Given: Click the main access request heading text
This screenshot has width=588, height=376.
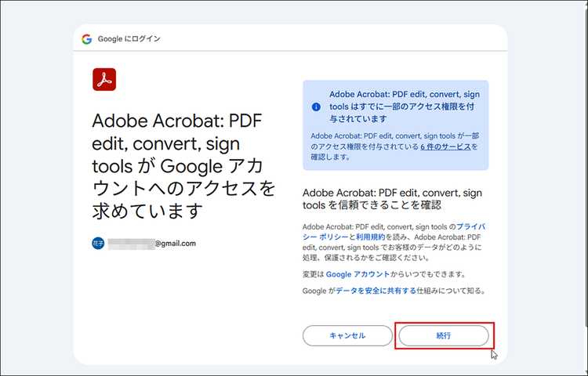Looking at the screenshot, I should tap(183, 166).
